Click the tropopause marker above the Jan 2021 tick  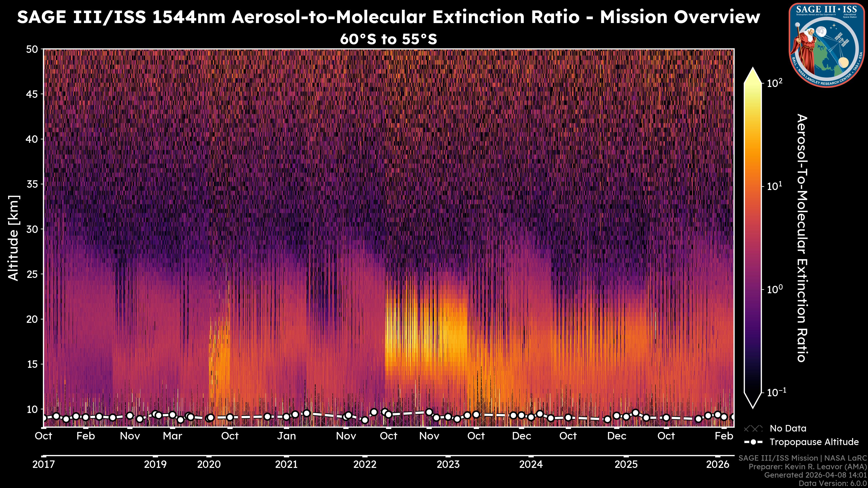pos(286,417)
